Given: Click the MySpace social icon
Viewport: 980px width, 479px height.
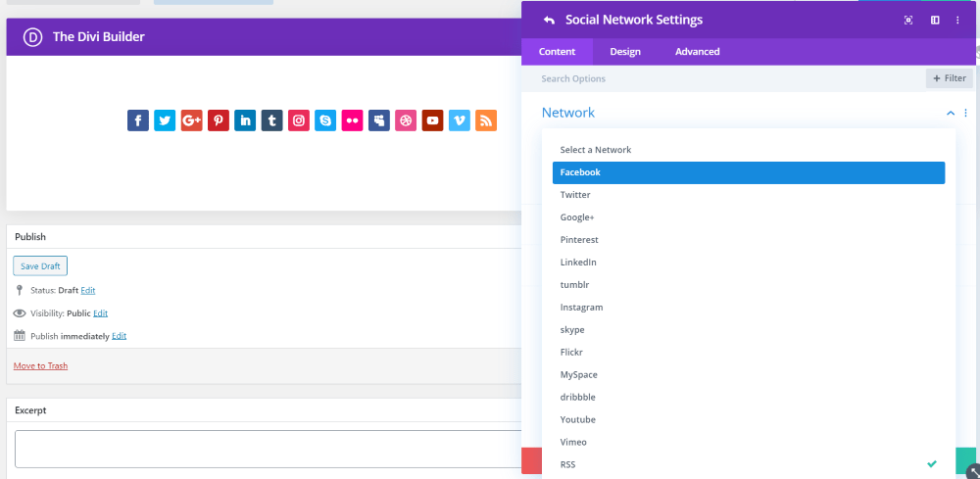Looking at the screenshot, I should point(379,120).
